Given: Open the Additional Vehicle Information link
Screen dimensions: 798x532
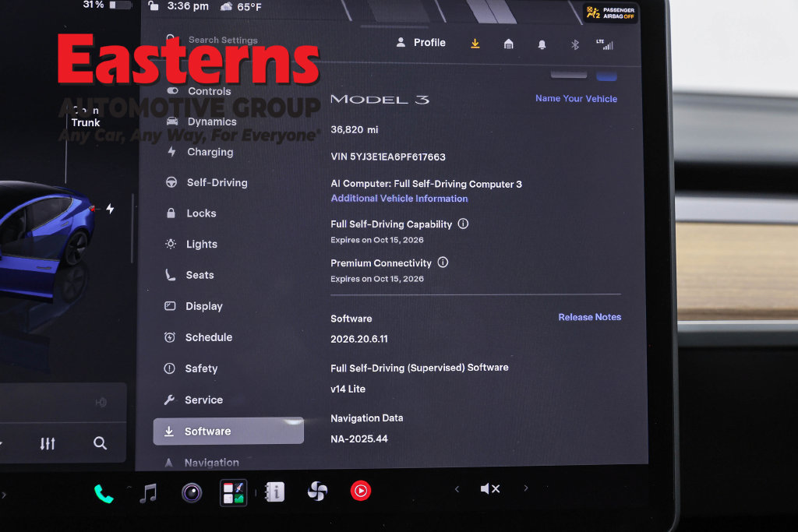Looking at the screenshot, I should [x=399, y=199].
